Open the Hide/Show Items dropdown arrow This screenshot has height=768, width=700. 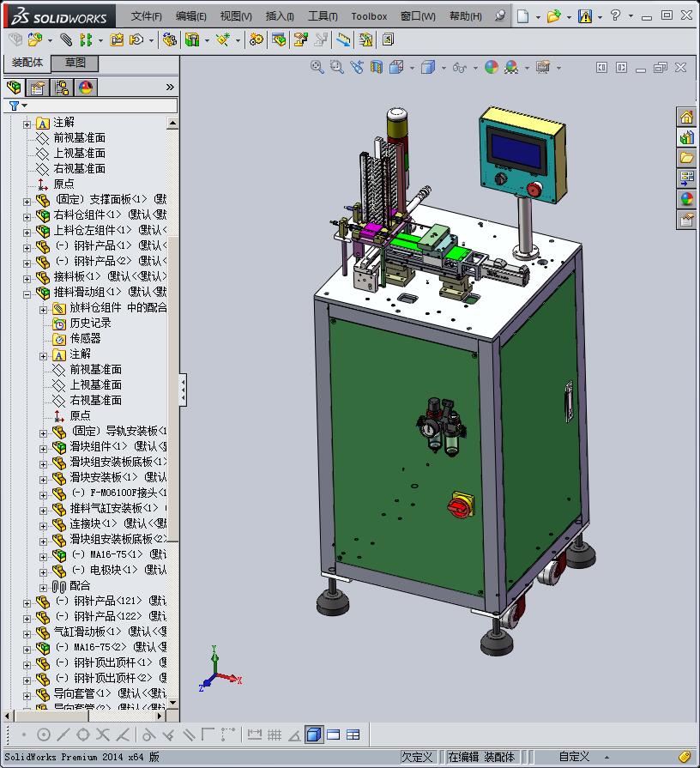(x=475, y=68)
